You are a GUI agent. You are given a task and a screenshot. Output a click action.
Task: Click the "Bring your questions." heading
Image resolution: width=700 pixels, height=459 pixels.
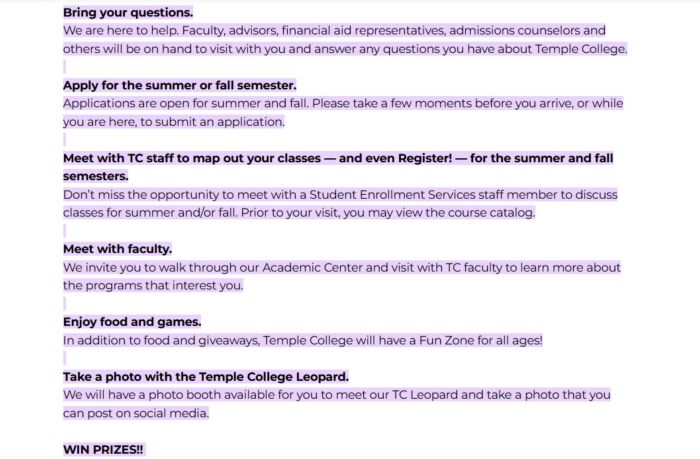coord(128,13)
